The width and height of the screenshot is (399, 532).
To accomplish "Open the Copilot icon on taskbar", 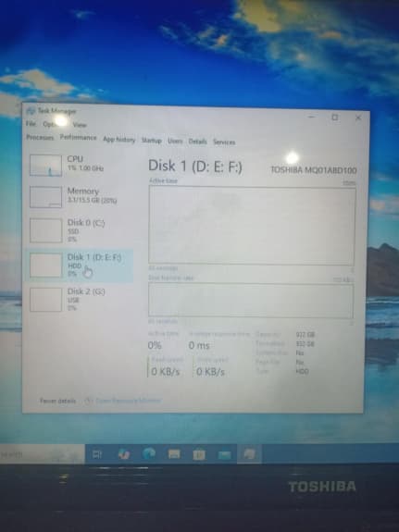I will pyautogui.click(x=124, y=454).
